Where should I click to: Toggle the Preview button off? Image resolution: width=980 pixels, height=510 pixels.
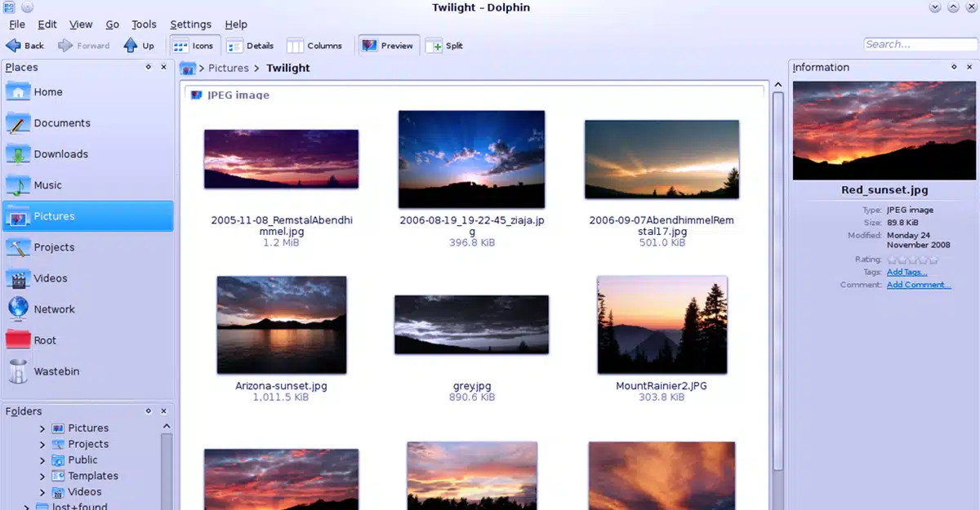click(x=388, y=46)
